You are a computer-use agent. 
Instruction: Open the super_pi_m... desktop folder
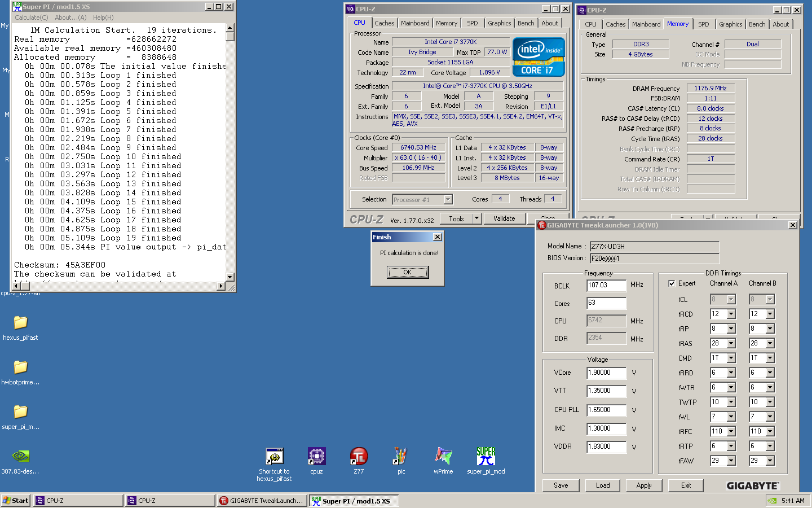click(21, 411)
